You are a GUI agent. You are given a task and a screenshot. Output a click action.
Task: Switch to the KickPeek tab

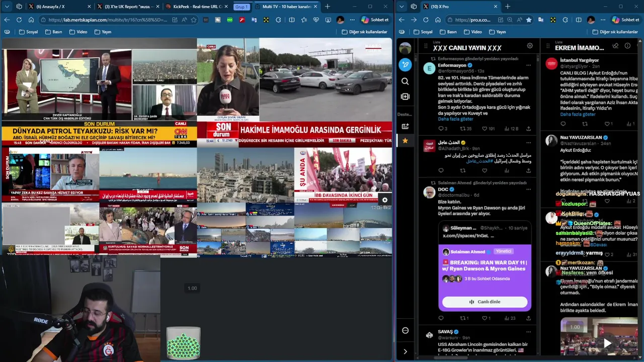(197, 7)
